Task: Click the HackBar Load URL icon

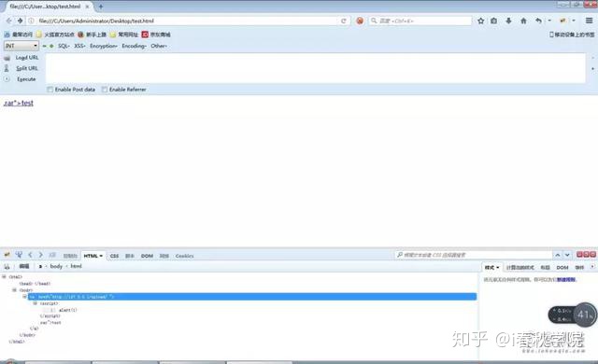Action: [7, 58]
